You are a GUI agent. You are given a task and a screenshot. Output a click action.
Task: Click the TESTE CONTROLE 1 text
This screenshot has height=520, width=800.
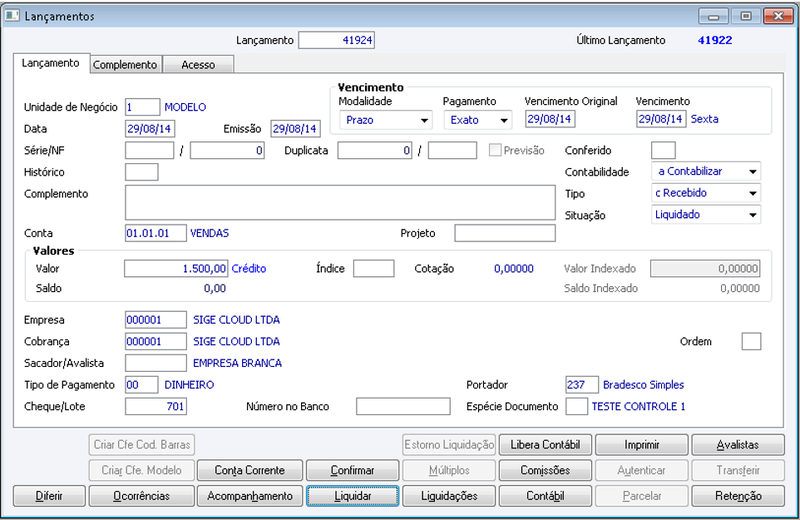pyautogui.click(x=638, y=407)
